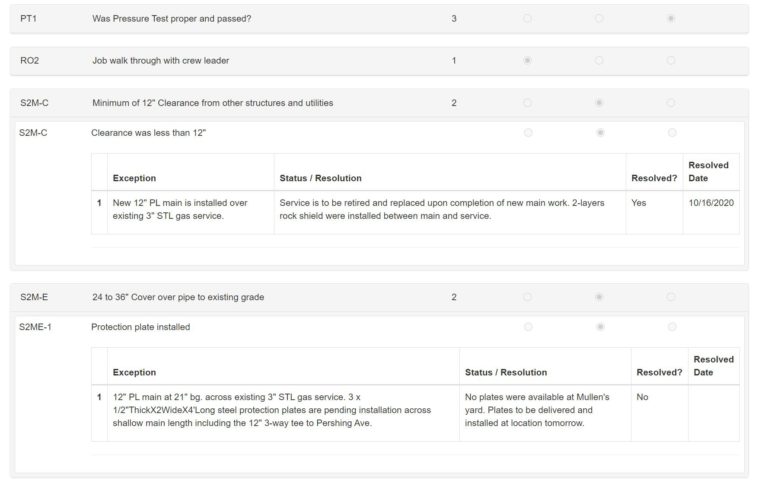
Task: Select the first radio option in the RO2 row
Action: 527,60
